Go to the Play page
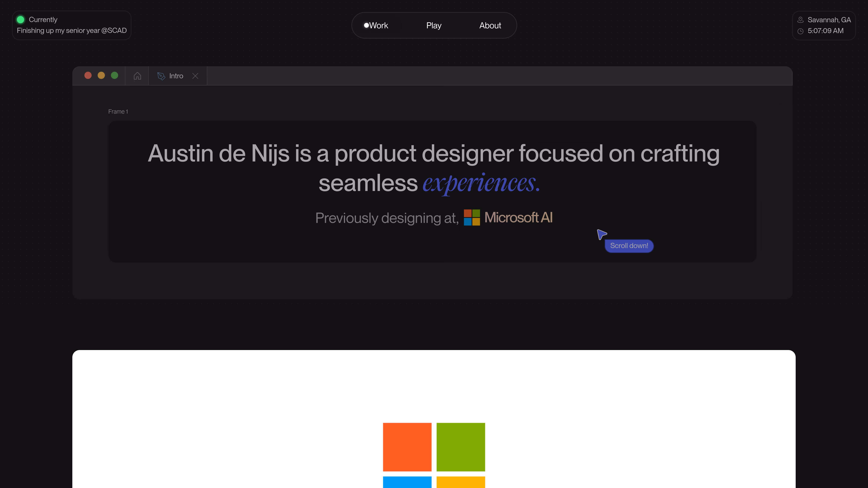Viewport: 868px width, 488px height. [434, 26]
